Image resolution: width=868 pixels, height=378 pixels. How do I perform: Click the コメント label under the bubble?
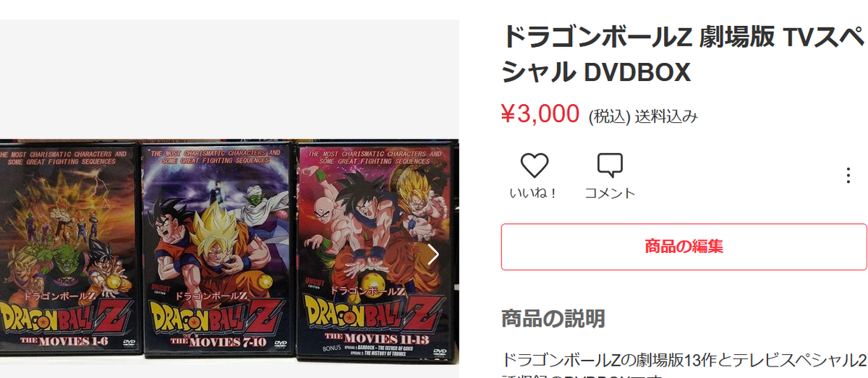(x=610, y=193)
